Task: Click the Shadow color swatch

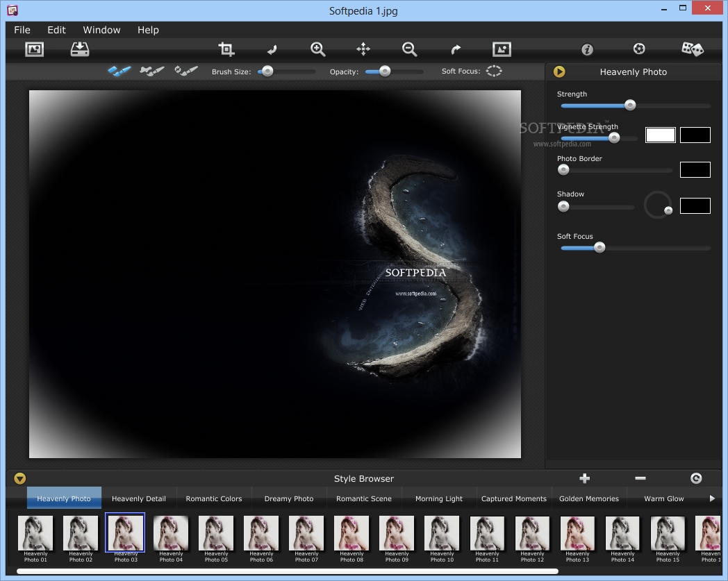Action: (695, 205)
